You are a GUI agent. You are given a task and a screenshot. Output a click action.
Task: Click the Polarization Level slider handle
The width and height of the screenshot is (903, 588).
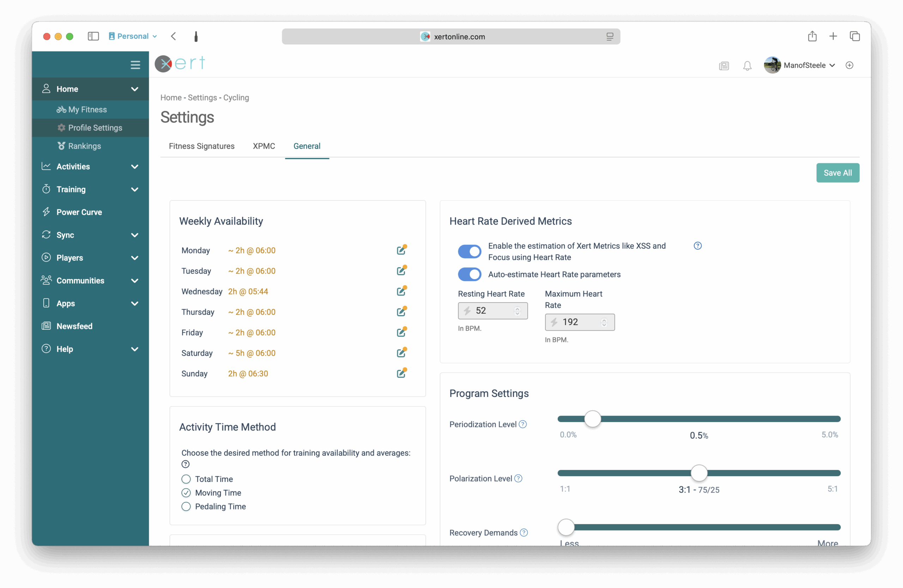(x=698, y=473)
